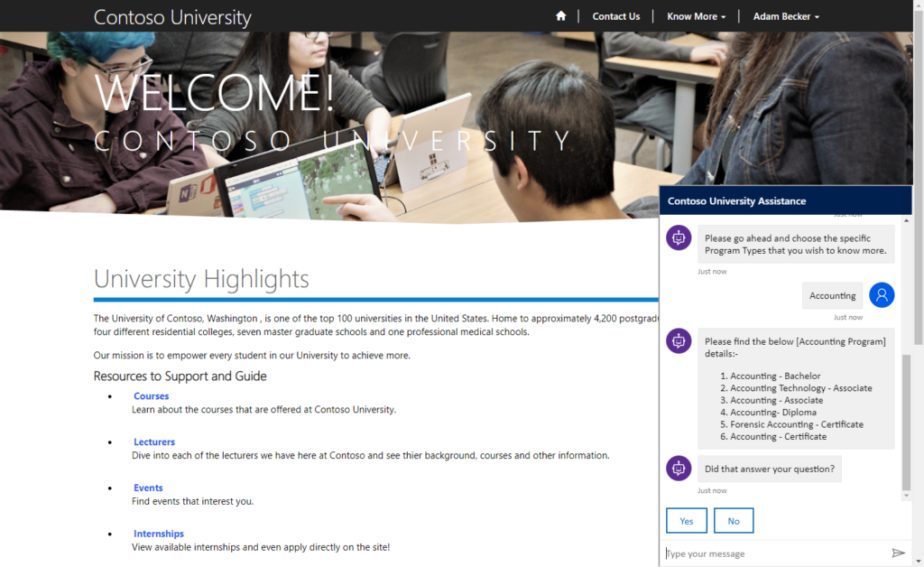The width and height of the screenshot is (924, 567).
Task: Click the Contoso University Assistance header bar
Action: coord(783,200)
